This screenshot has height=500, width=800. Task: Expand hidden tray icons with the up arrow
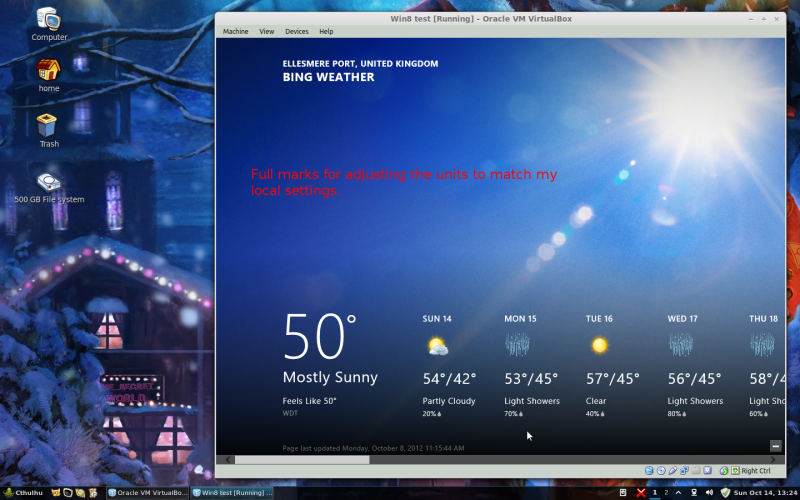(678, 492)
